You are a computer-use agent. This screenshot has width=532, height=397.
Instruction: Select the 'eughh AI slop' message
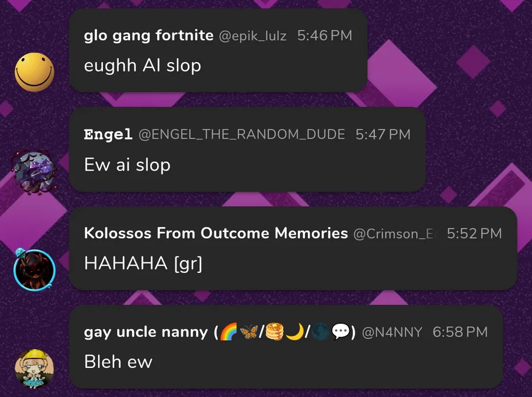pyautogui.click(x=218, y=50)
